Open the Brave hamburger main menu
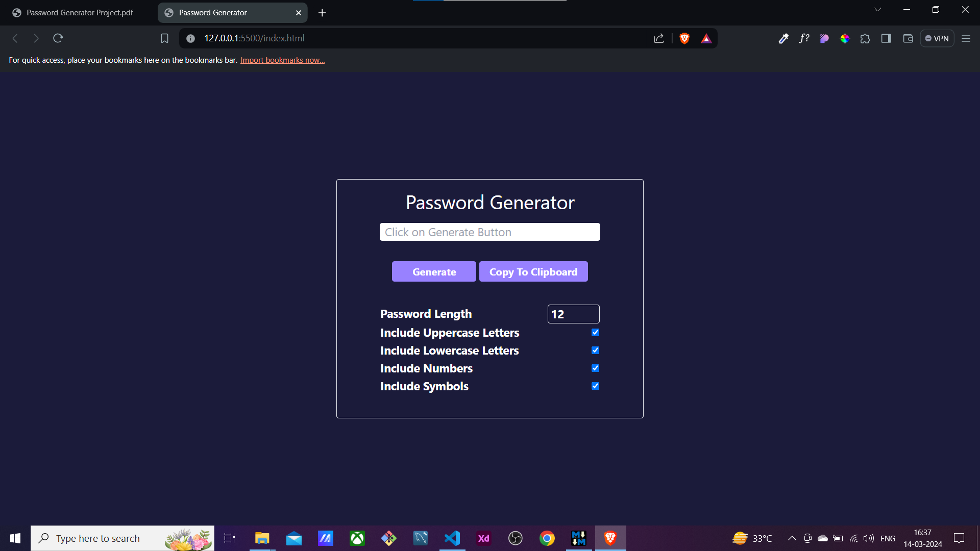 coord(966,38)
